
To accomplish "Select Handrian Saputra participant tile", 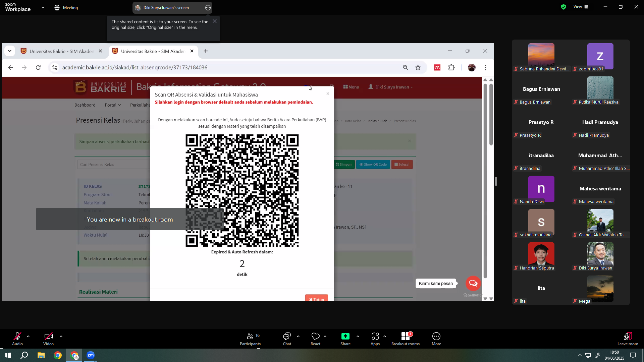I will [541, 257].
